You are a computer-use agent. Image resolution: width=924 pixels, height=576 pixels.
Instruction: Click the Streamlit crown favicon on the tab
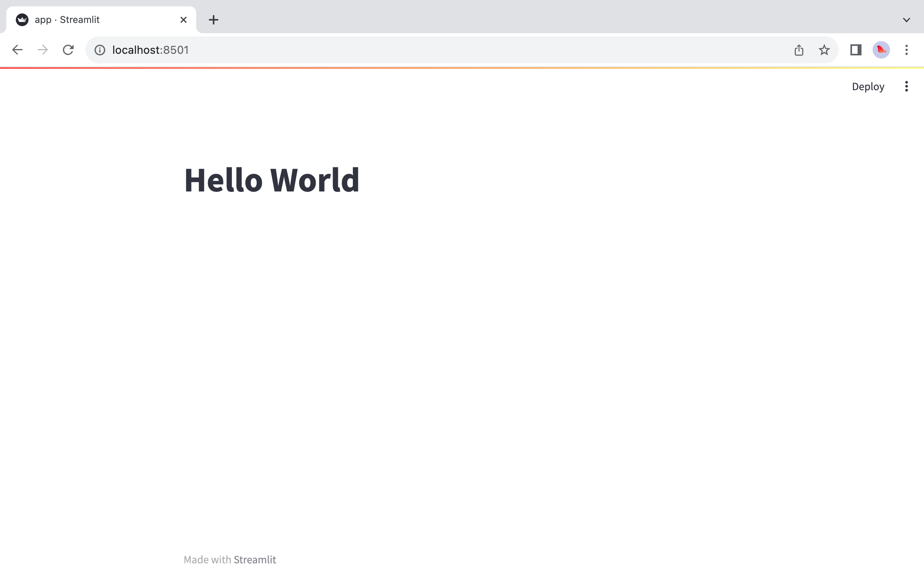[22, 19]
